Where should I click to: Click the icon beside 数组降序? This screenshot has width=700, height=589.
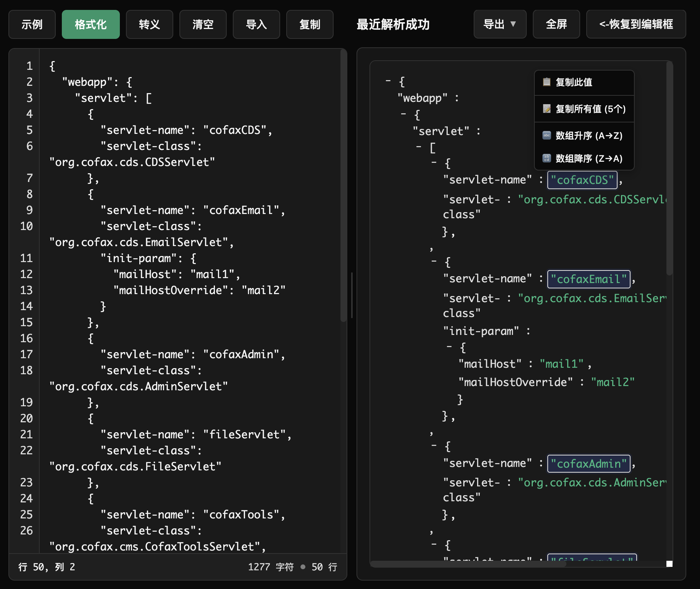pos(547,158)
